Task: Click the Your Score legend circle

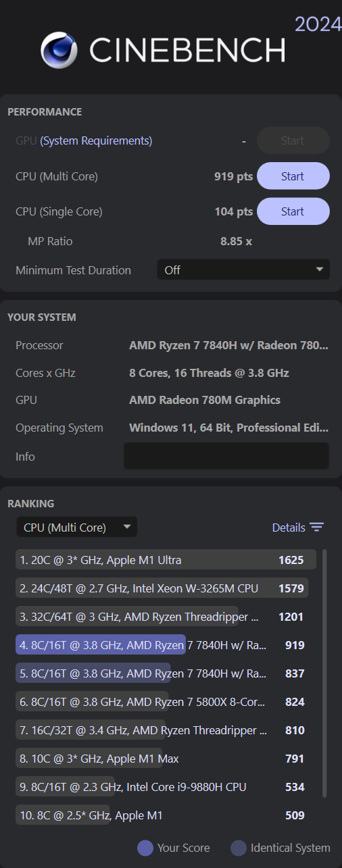Action: click(145, 848)
